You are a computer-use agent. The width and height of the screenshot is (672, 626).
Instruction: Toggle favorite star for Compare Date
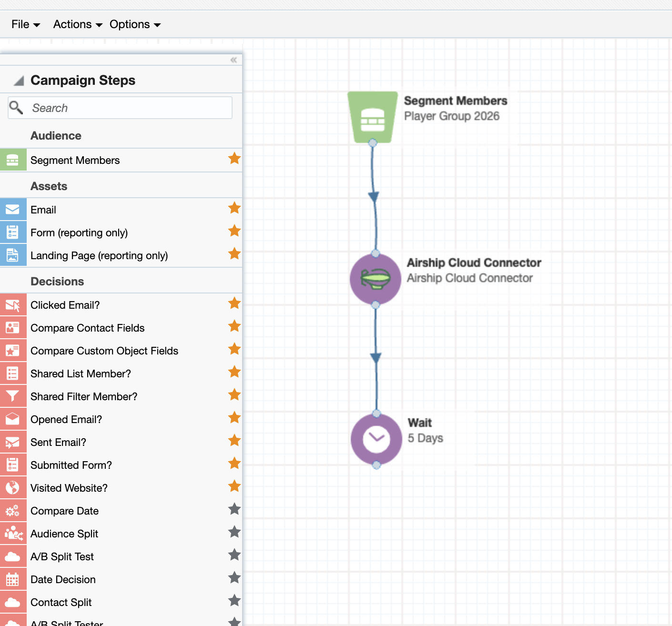(234, 509)
